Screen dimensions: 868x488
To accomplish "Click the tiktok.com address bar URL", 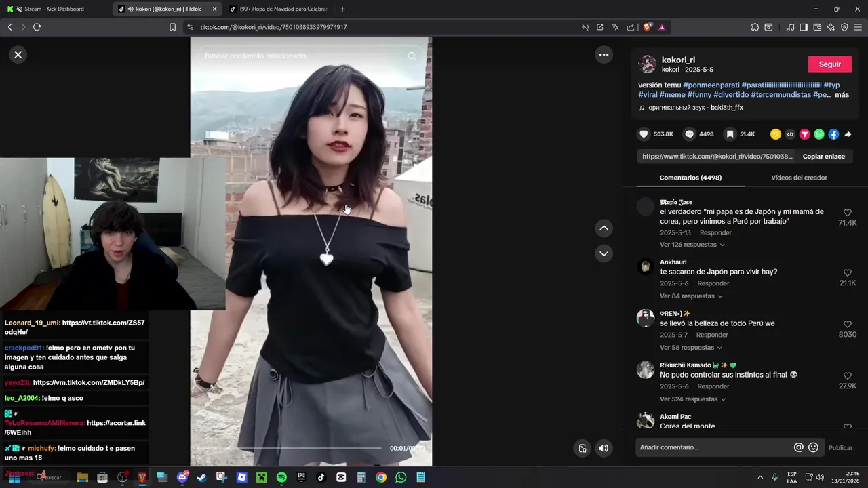I will tap(273, 27).
